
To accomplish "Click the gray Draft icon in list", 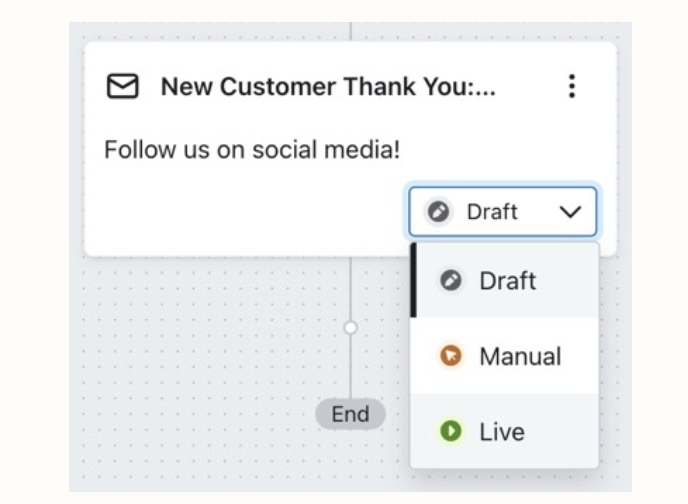I will pyautogui.click(x=451, y=281).
